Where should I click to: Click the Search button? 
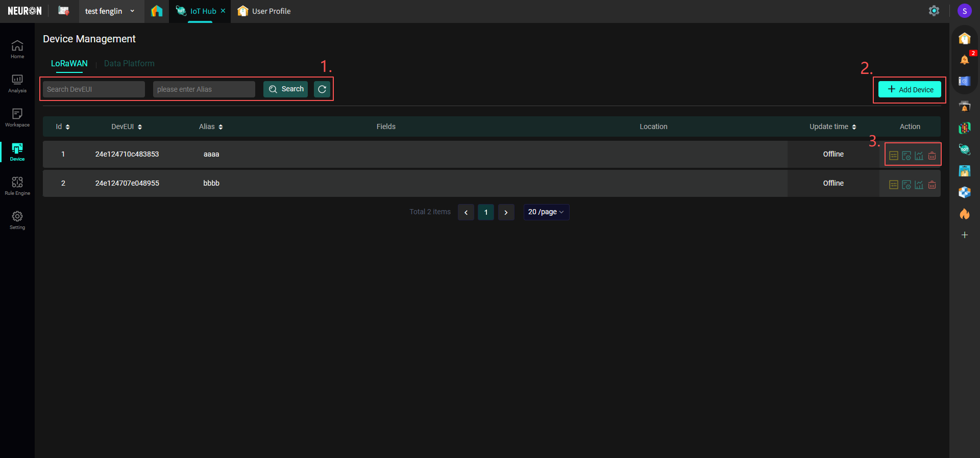286,89
